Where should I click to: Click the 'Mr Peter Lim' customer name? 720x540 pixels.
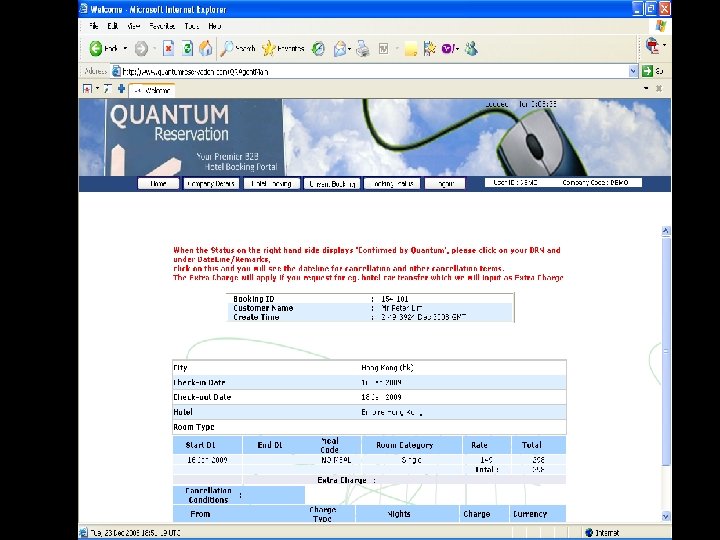click(401, 308)
